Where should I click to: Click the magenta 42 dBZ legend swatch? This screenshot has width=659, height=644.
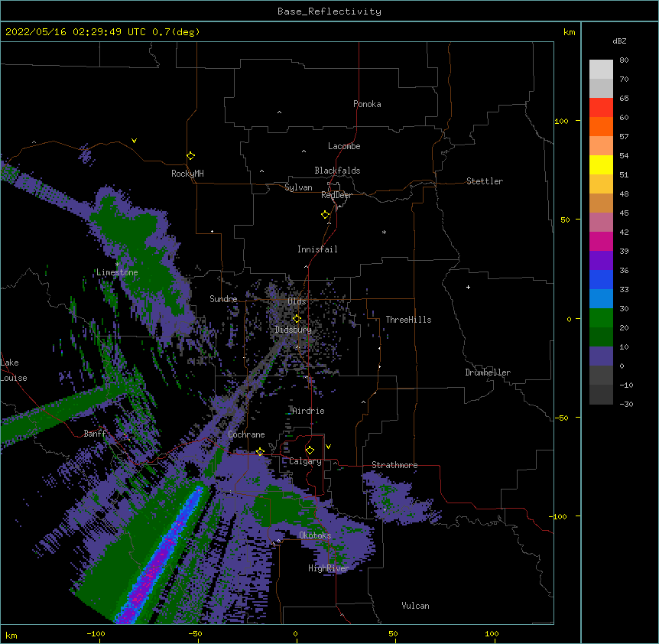point(601,241)
